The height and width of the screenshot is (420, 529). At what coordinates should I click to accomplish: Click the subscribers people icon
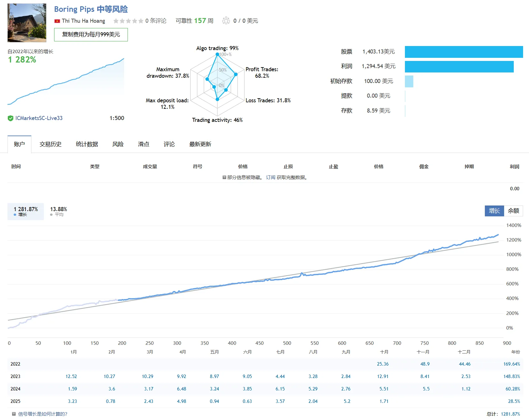click(x=226, y=21)
